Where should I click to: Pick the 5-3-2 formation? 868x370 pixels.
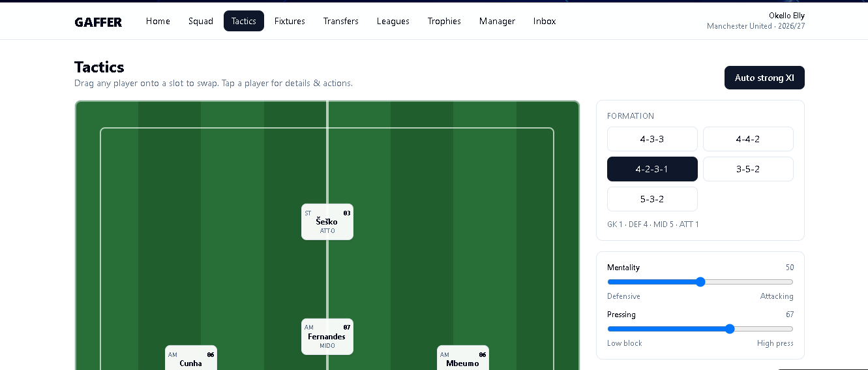[652, 199]
